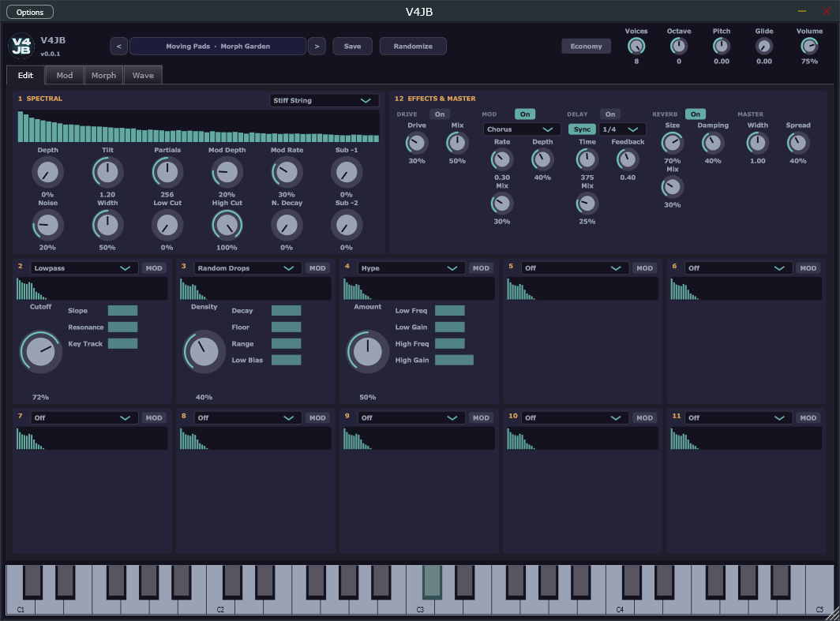The width and height of the screenshot is (840, 621).
Task: Open slot 7 Off dropdown
Action: 84,417
